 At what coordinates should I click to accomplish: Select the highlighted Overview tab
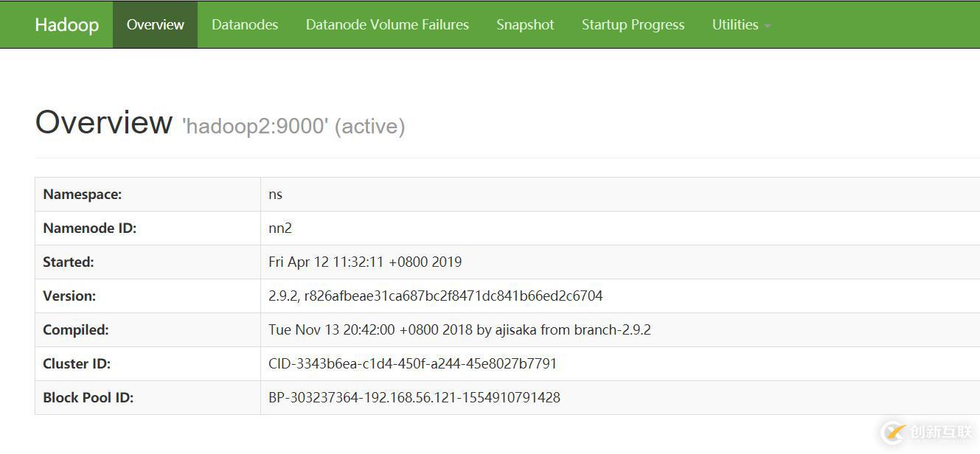click(155, 24)
